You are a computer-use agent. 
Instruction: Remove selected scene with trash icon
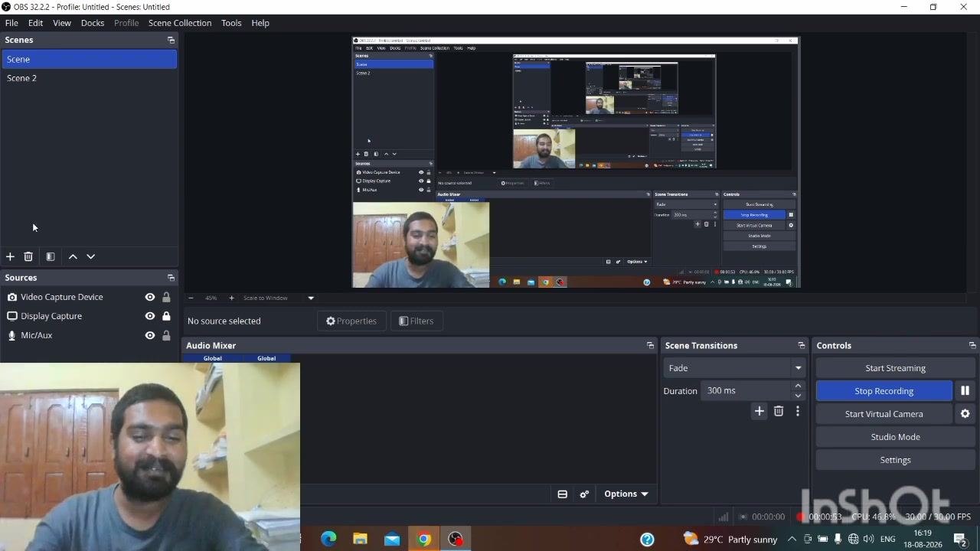pyautogui.click(x=28, y=257)
